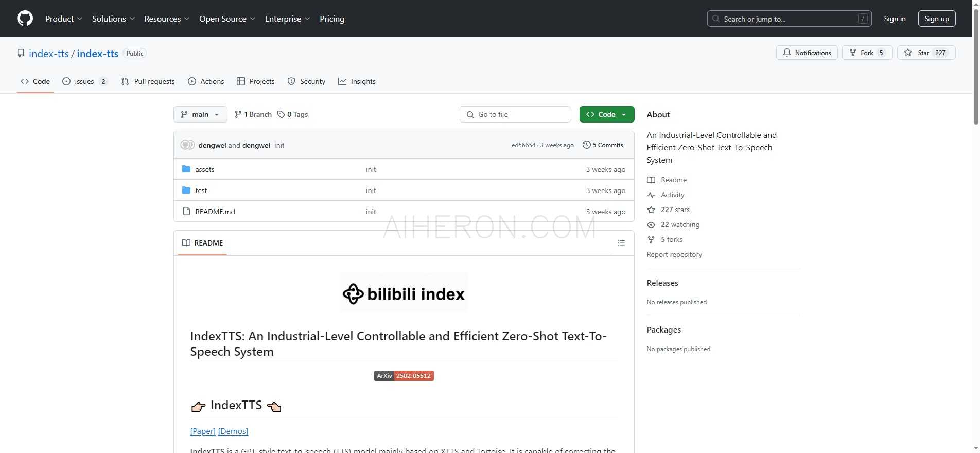Open the Insights tab

357,81
